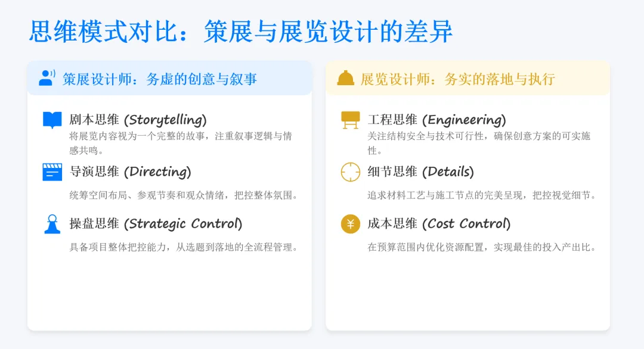Select the description text under 工程思维
Screen dimensions: 644x349
(479, 143)
